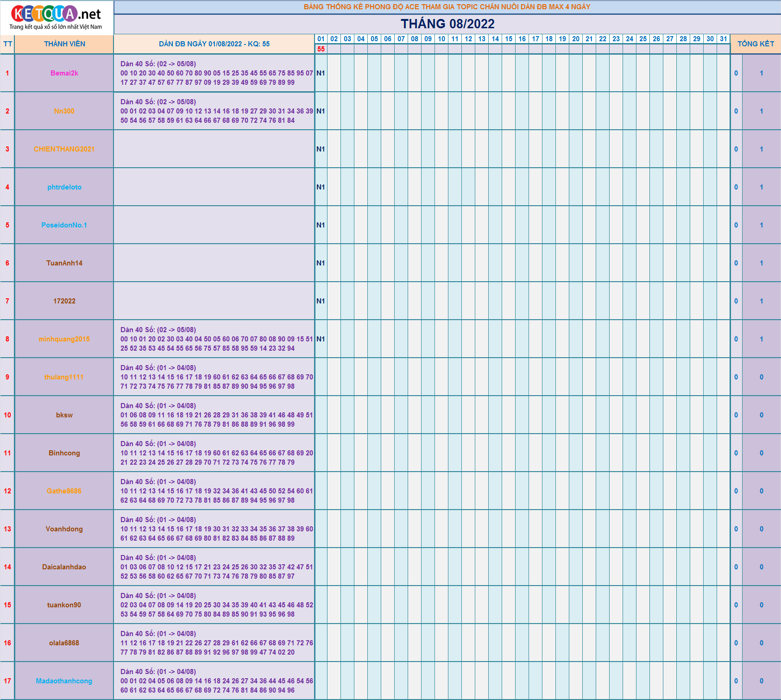Click the TỔNG KẾT column header
The height and width of the screenshot is (700, 781).
pyautogui.click(x=756, y=44)
